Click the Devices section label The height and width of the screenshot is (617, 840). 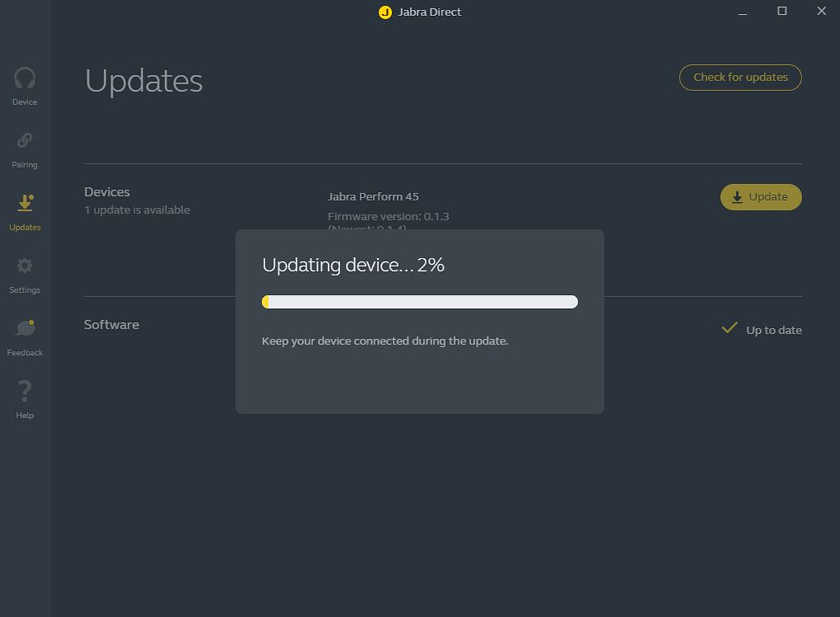pyautogui.click(x=107, y=192)
